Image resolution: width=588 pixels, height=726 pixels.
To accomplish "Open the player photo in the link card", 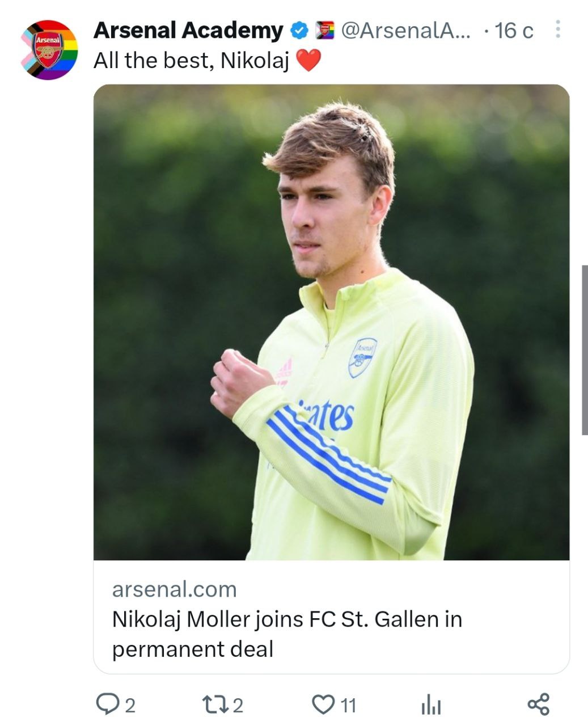I will coord(331,322).
